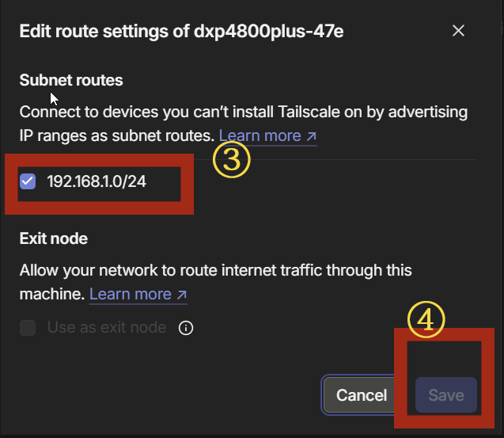Click the Use as exit node label
The width and height of the screenshot is (504, 438).
(x=107, y=328)
